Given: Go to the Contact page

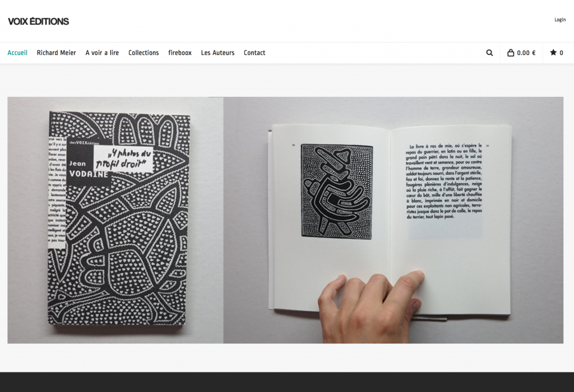Looking at the screenshot, I should pos(254,53).
